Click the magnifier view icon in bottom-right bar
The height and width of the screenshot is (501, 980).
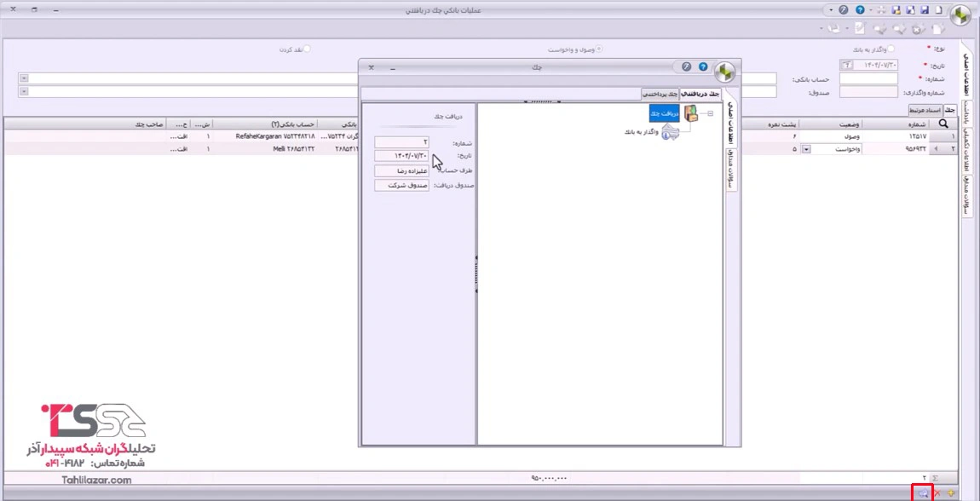tap(923, 493)
